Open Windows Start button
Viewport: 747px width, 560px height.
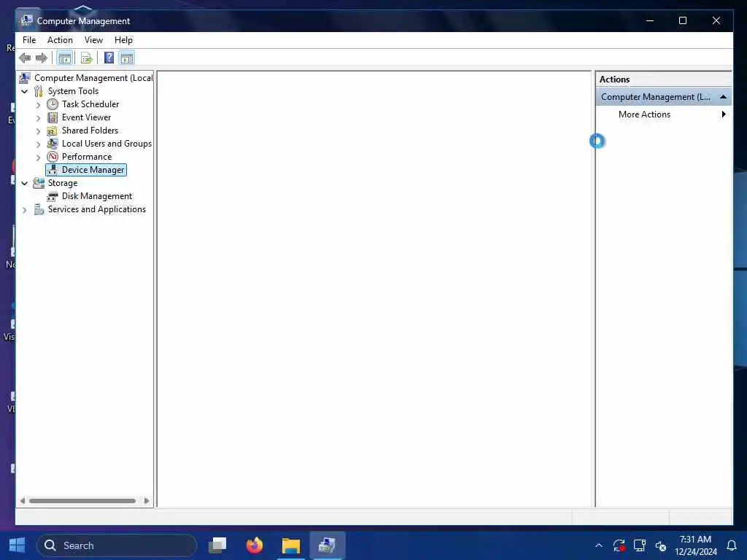coord(18,545)
